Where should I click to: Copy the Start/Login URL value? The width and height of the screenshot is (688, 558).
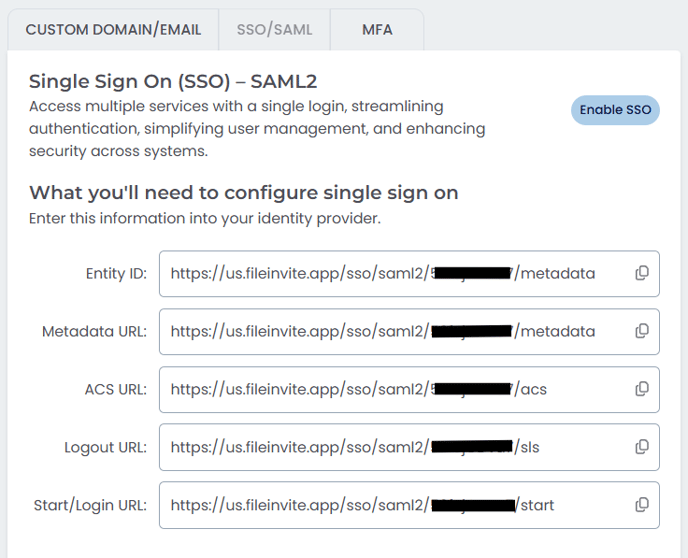pyautogui.click(x=642, y=505)
